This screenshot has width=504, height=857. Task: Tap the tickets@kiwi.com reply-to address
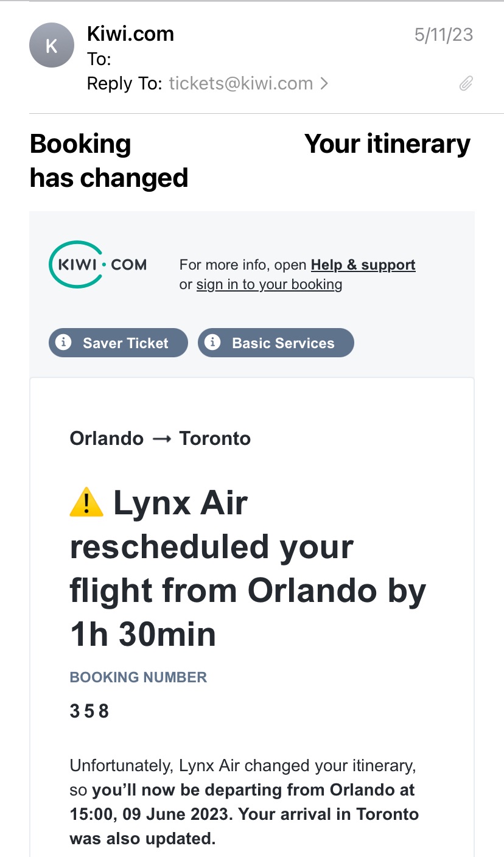[x=240, y=83]
